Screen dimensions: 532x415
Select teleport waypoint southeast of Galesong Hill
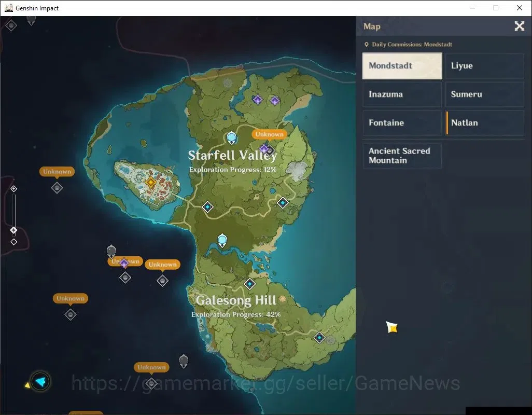pos(319,338)
